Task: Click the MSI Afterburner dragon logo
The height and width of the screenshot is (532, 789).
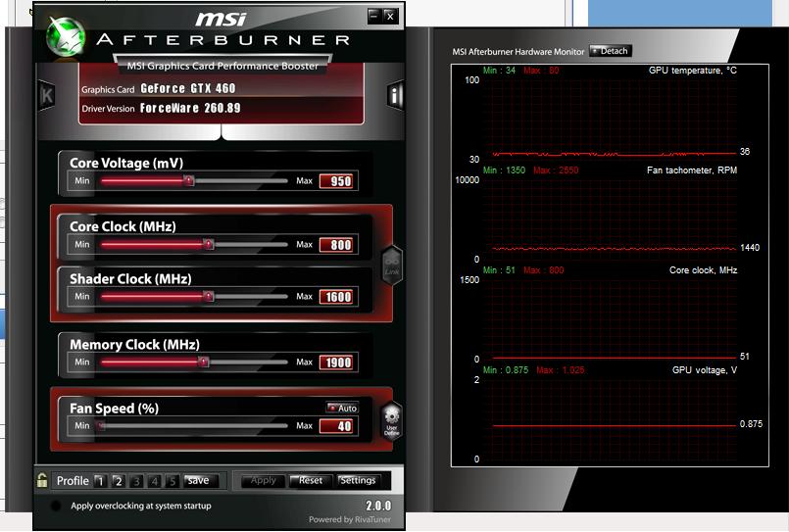Action: tap(66, 36)
